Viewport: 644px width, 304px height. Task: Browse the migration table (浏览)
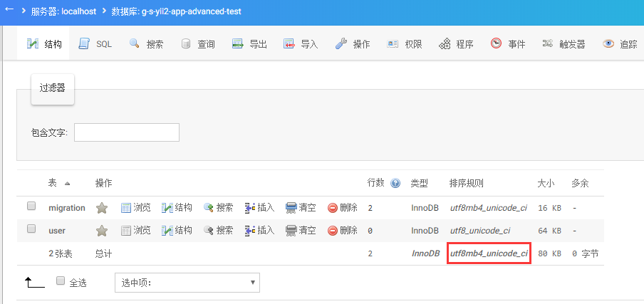136,208
